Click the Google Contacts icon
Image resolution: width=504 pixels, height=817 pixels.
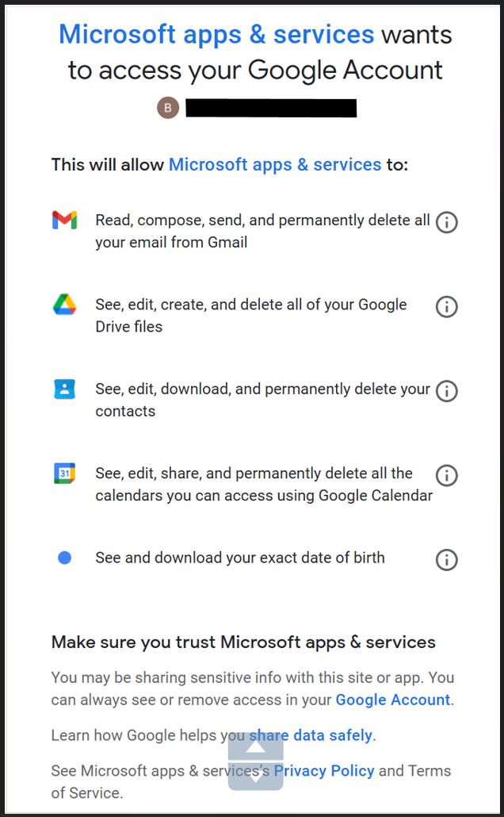pos(65,389)
